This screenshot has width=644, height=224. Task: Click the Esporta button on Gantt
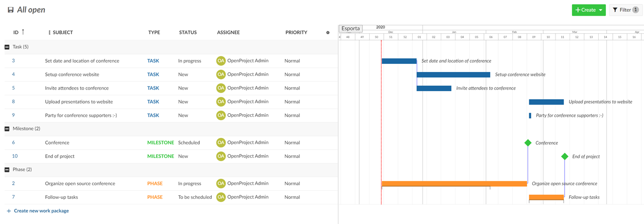coord(350,29)
